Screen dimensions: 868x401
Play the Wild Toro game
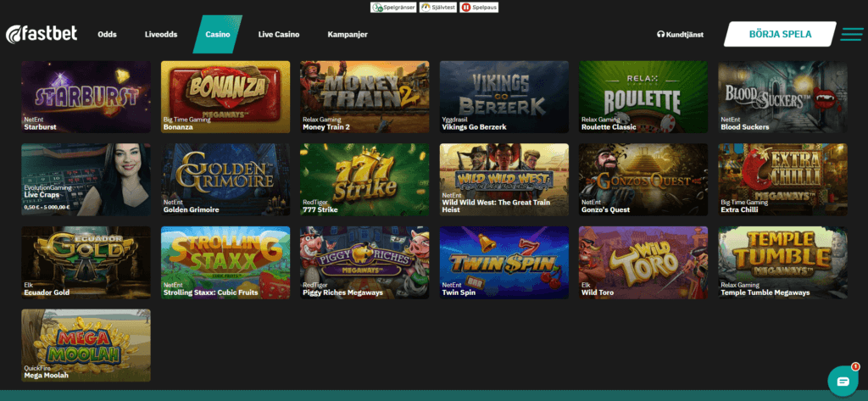coord(643,263)
